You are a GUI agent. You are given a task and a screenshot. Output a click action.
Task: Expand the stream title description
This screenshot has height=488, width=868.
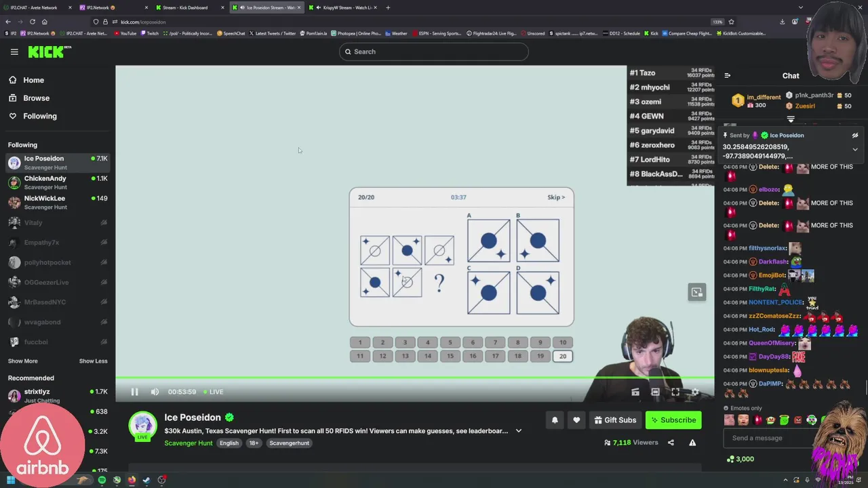point(519,431)
